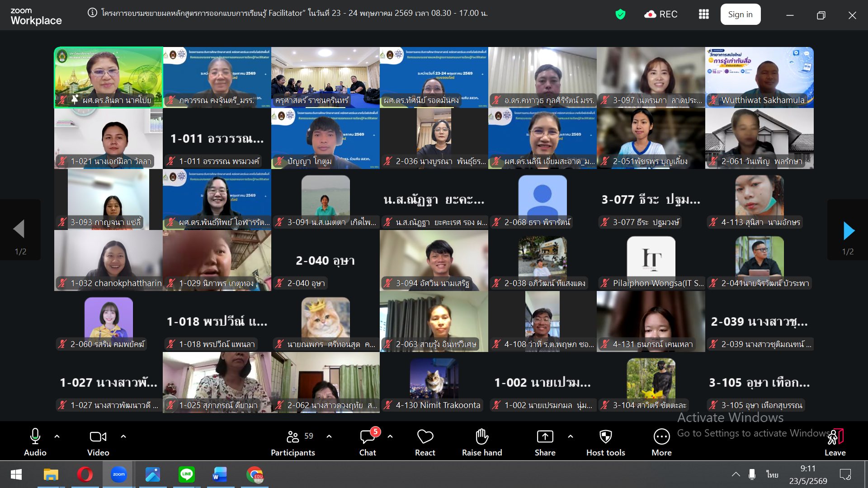868x488 pixels.
Task: Click the ไทย language indicator
Action: point(772,474)
